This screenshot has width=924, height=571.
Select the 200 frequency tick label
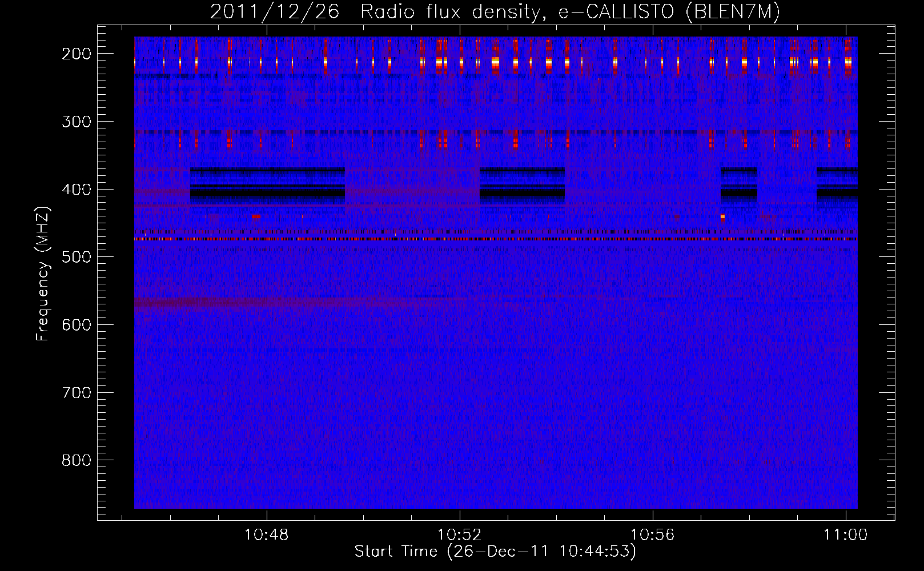click(x=77, y=54)
